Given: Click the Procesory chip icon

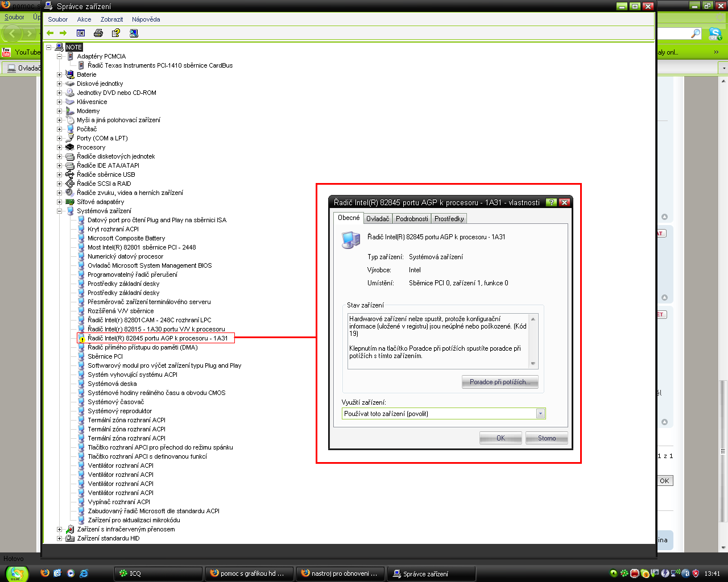Looking at the screenshot, I should tap(70, 147).
